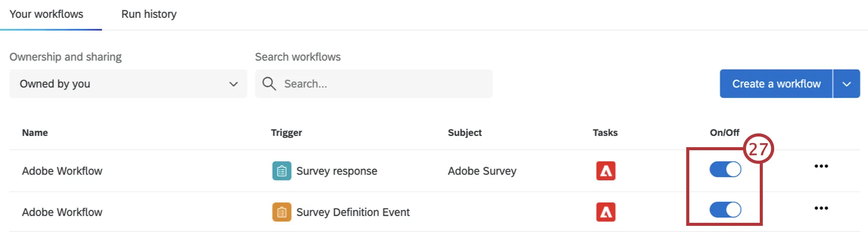Click the Adobe Survey subject text
The width and height of the screenshot is (868, 232).
point(482,171)
